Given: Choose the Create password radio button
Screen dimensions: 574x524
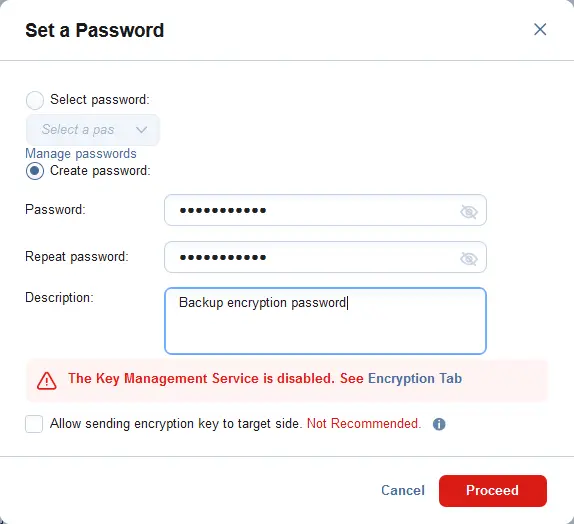Looking at the screenshot, I should 35,171.
